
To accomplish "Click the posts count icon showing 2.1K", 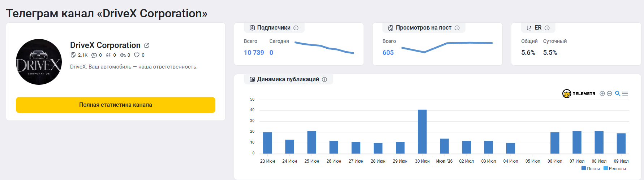I will 73,55.
